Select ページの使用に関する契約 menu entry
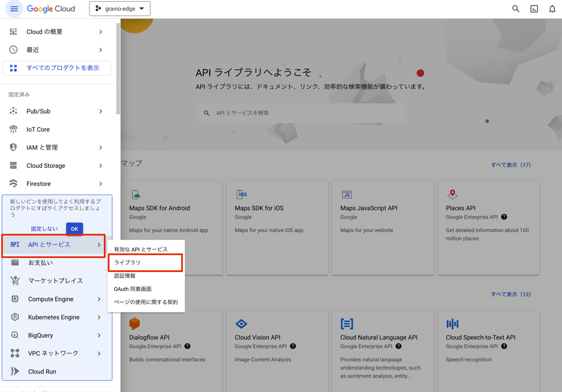 coord(146,302)
